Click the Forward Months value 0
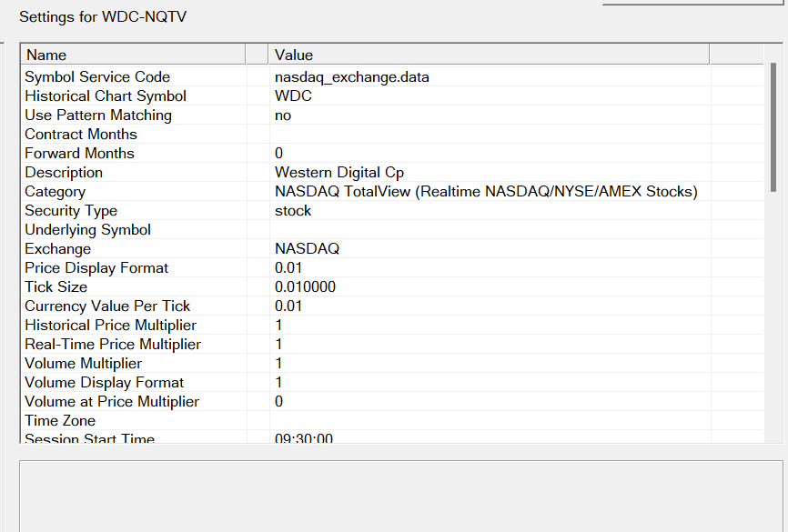Image resolution: width=788 pixels, height=532 pixels. [x=279, y=153]
